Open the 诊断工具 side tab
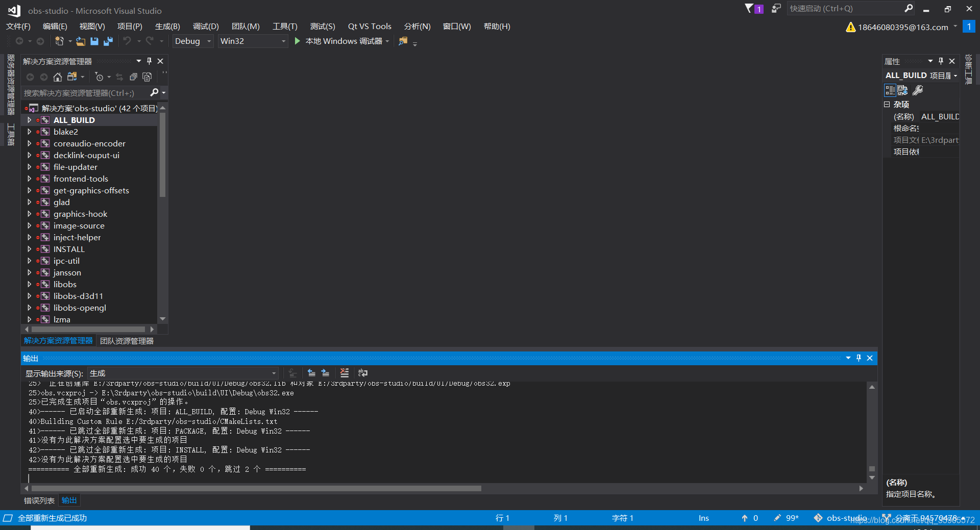 click(969, 70)
